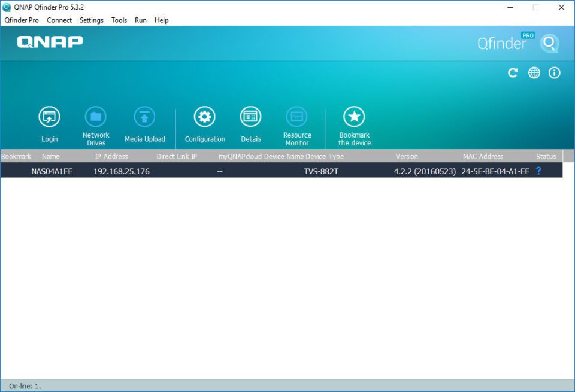Click version 4.2.2 (20160523) cell
This screenshot has width=575, height=392.
[x=425, y=171]
